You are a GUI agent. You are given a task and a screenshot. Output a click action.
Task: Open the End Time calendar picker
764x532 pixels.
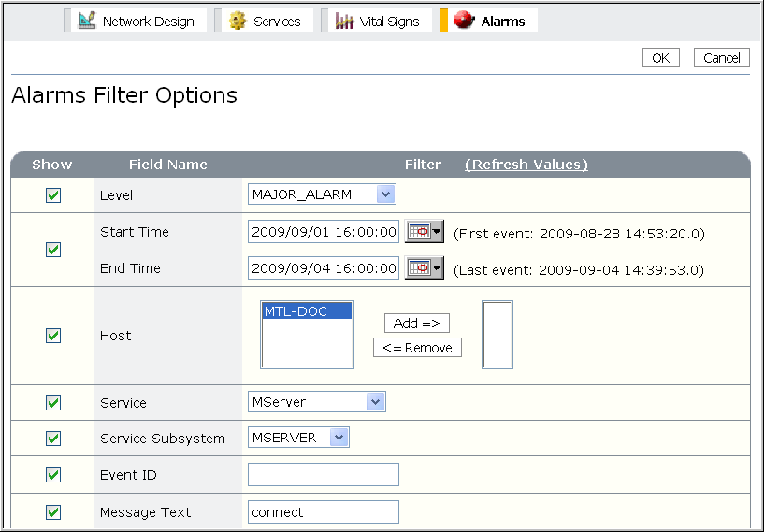pyautogui.click(x=424, y=268)
